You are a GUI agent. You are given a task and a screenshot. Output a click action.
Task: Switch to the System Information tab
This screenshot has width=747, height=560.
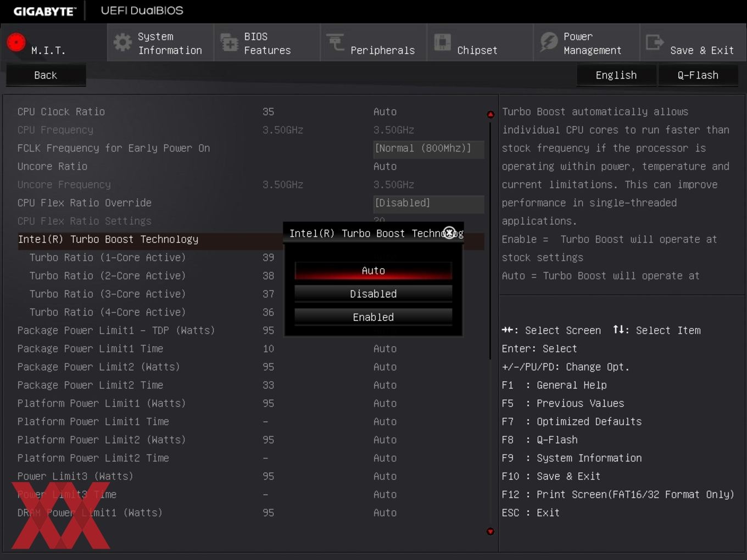pos(160,42)
